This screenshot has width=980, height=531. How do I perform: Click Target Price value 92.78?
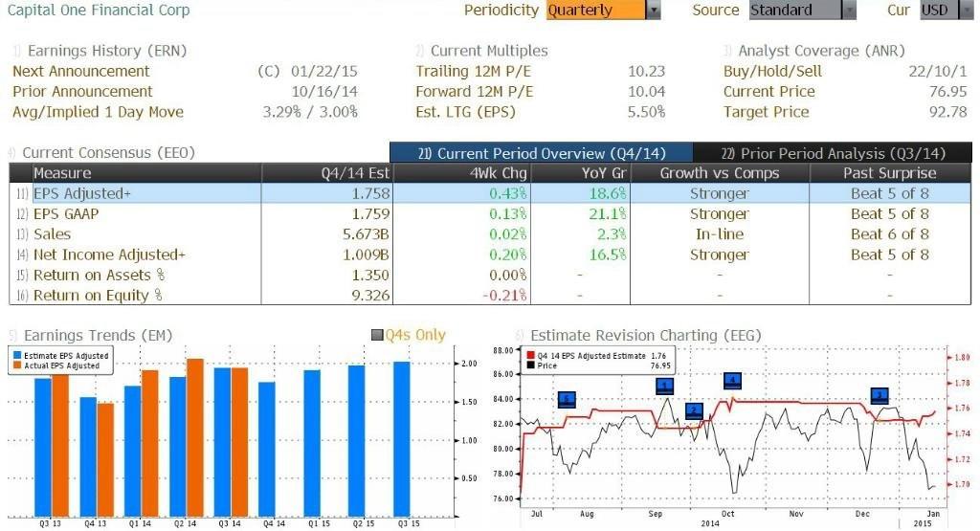[948, 112]
